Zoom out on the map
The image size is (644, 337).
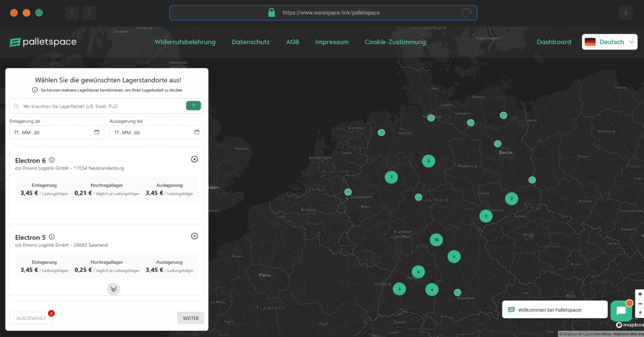point(640,304)
